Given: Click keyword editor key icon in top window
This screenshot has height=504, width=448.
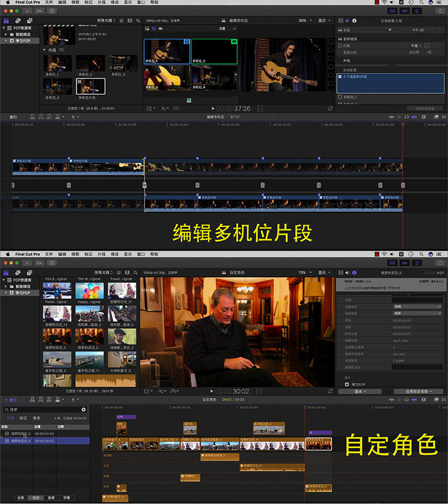Looking at the screenshot, I should (x=39, y=11).
